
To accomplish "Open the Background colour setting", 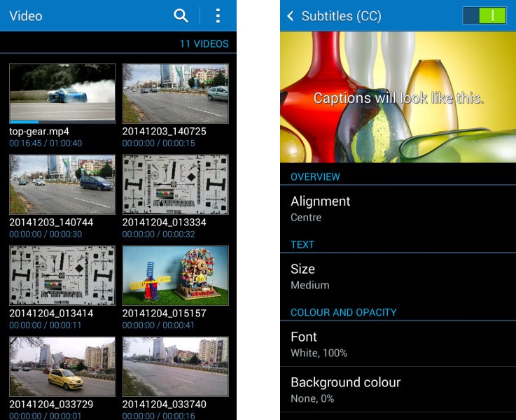I will click(x=398, y=389).
